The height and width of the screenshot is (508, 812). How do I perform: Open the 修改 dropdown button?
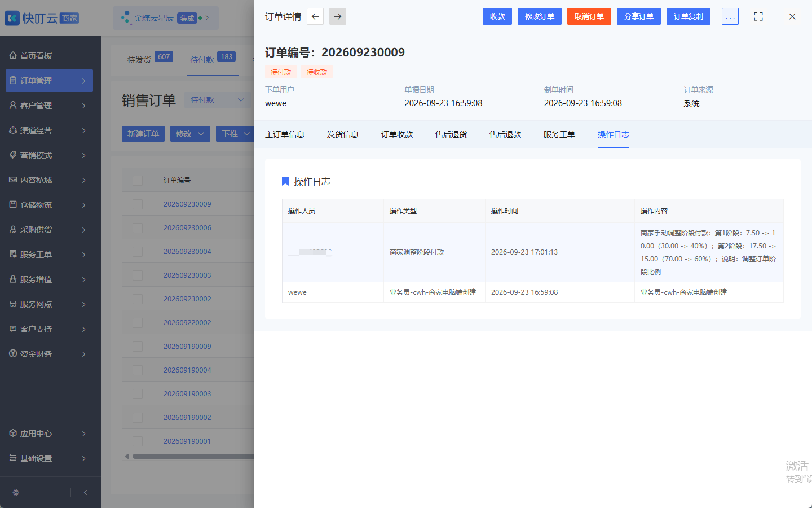191,134
